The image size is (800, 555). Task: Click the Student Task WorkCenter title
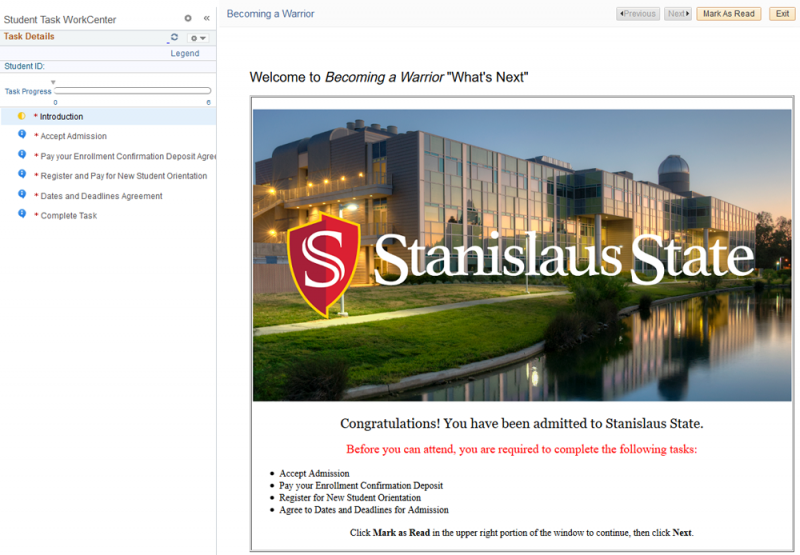[x=60, y=19]
